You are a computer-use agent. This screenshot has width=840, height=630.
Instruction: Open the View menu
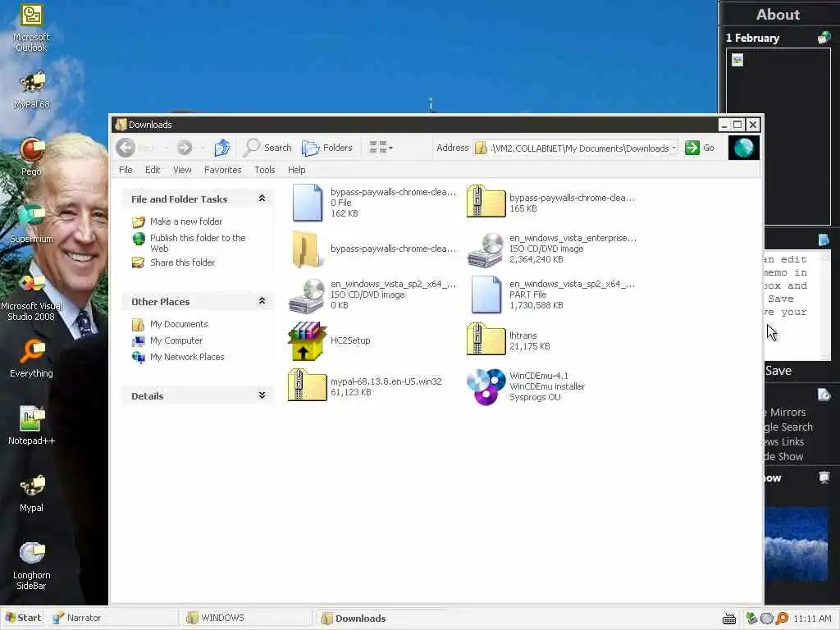[x=182, y=170]
